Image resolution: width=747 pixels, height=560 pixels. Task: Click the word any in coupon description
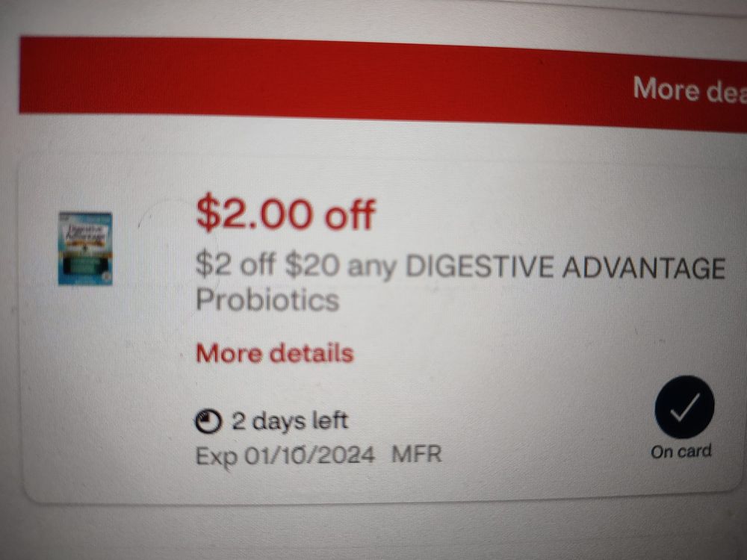point(371,267)
